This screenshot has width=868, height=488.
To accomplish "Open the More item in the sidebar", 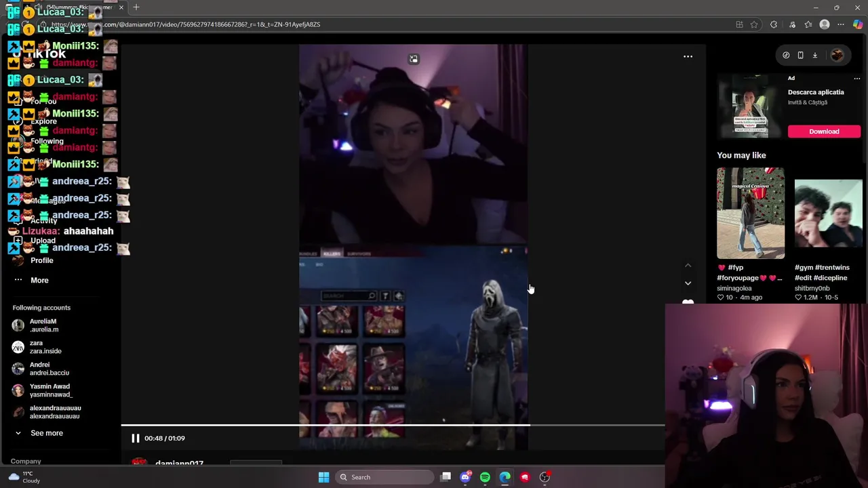I will coord(39,280).
